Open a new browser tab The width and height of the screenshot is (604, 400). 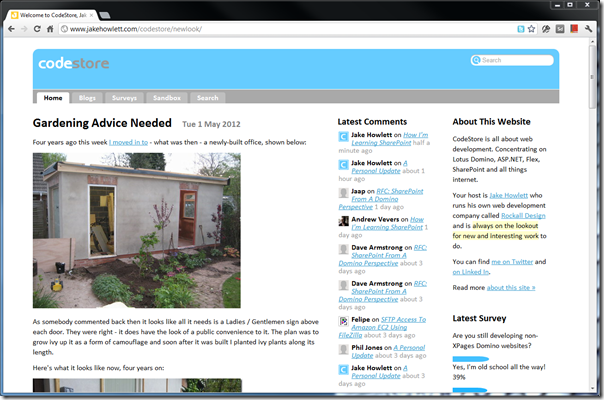coord(105,15)
